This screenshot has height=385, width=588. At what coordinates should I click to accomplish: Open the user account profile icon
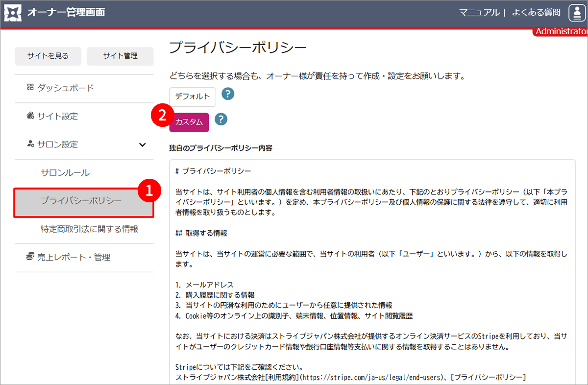(x=577, y=13)
